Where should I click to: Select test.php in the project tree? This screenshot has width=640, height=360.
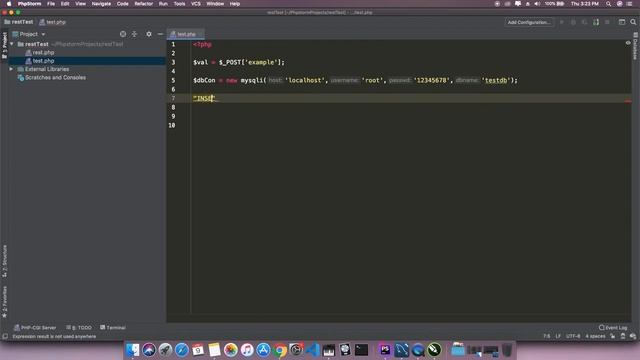point(43,61)
